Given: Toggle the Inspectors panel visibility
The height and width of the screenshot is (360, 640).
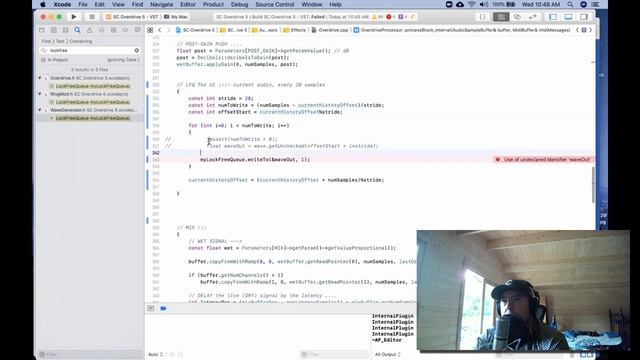Looking at the screenshot, I should click(x=584, y=17).
